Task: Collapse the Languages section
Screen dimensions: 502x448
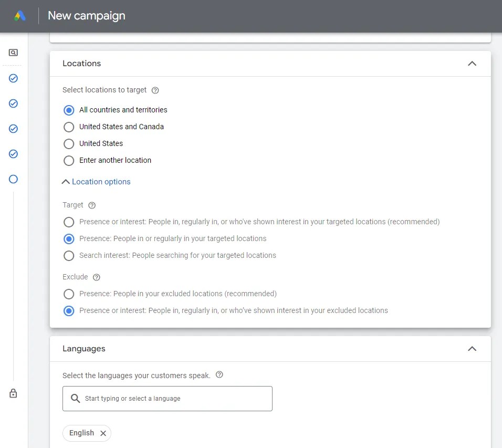Action: point(472,349)
